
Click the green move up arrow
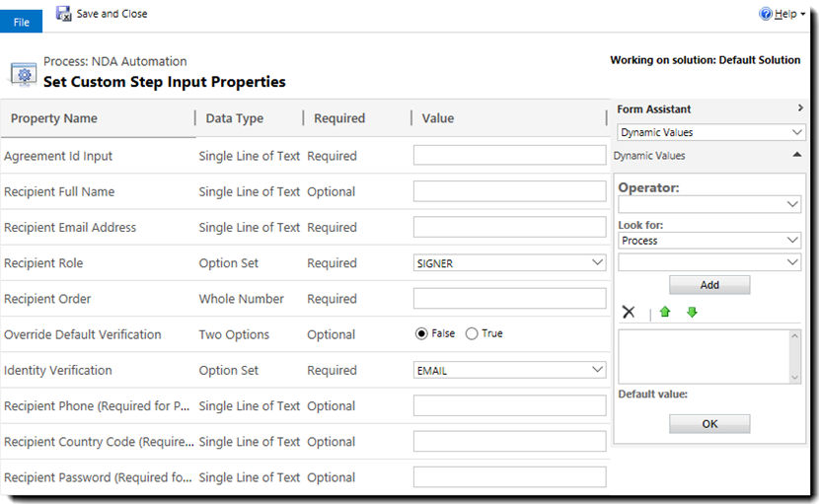[x=665, y=313]
